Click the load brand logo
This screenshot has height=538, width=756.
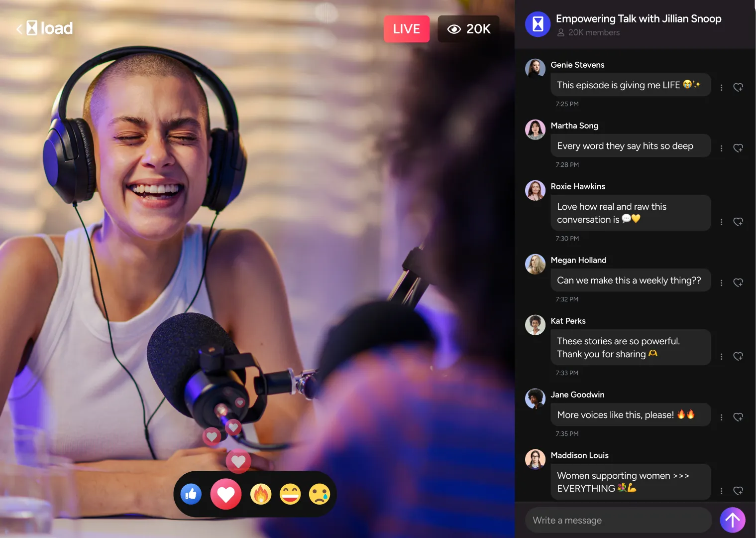(x=50, y=28)
